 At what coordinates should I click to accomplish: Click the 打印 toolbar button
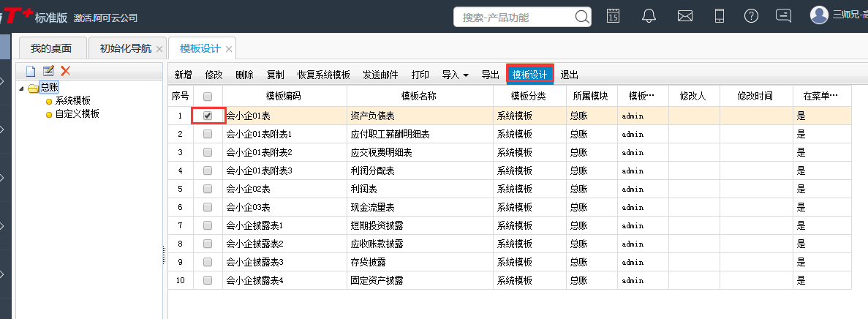[x=420, y=75]
